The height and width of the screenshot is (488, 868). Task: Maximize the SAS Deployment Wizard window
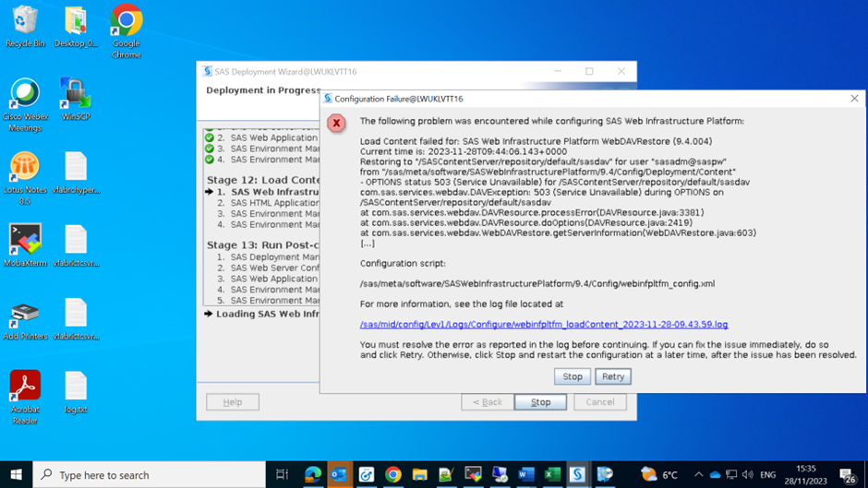point(589,71)
